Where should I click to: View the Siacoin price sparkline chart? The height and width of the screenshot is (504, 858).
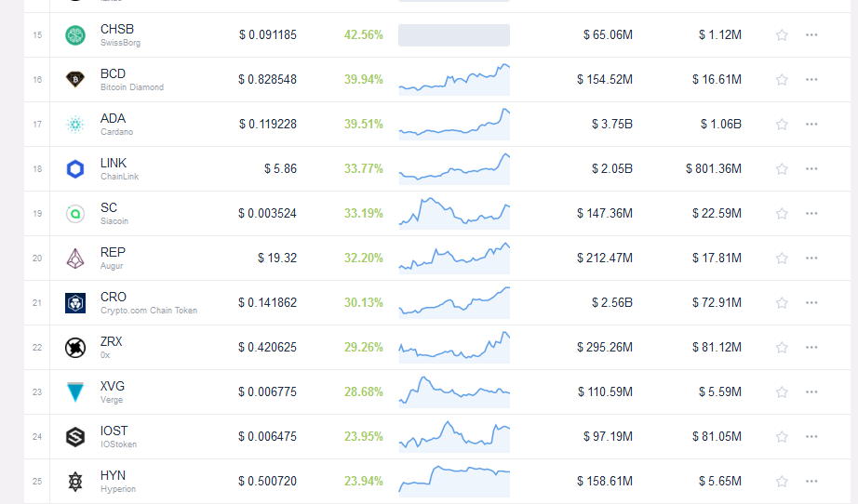[454, 214]
